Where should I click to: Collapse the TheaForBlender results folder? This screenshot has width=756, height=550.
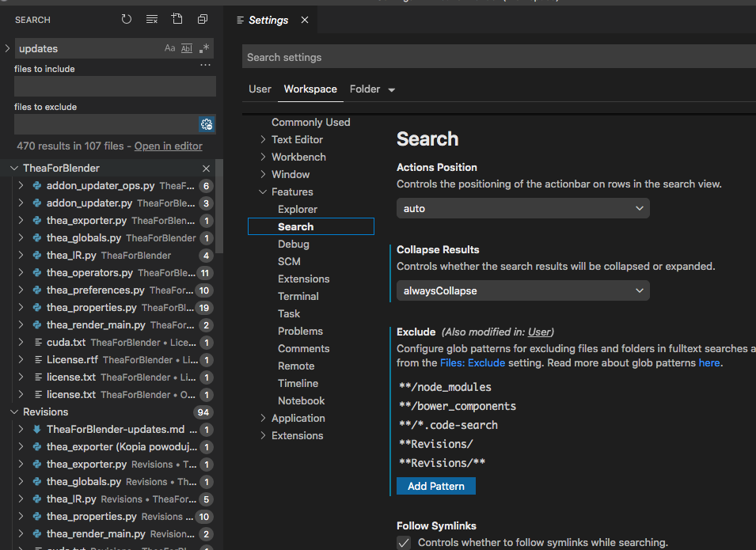[14, 169]
